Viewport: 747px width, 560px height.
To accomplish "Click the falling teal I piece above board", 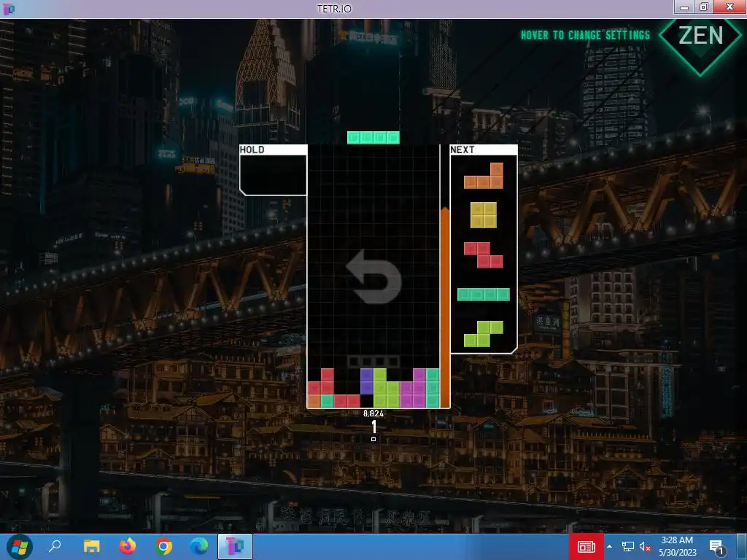I will (x=373, y=138).
